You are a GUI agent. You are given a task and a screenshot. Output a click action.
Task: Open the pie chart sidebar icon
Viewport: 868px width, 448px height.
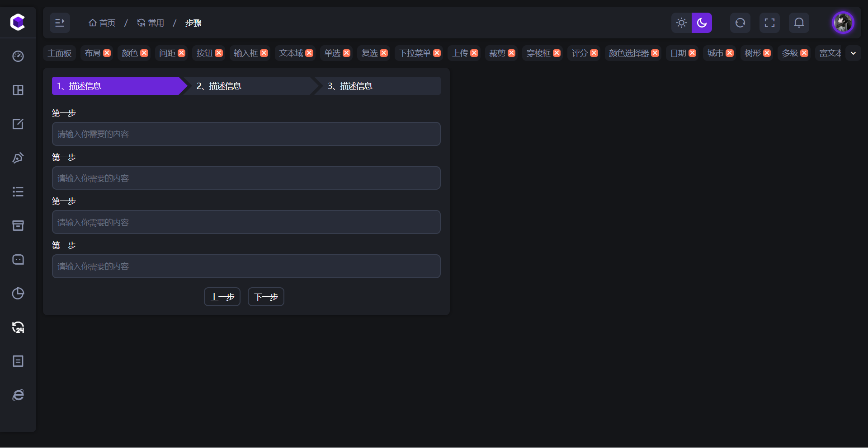coord(18,293)
